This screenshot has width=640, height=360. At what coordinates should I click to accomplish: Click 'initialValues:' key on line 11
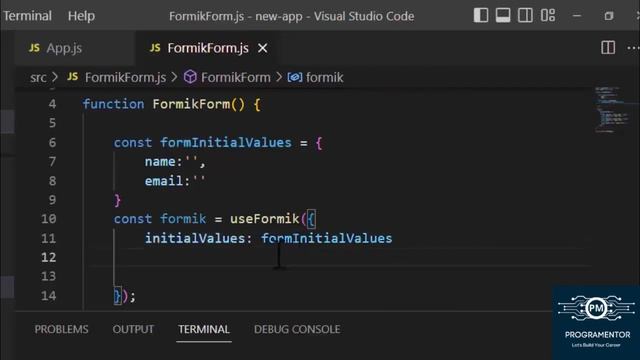[198, 238]
